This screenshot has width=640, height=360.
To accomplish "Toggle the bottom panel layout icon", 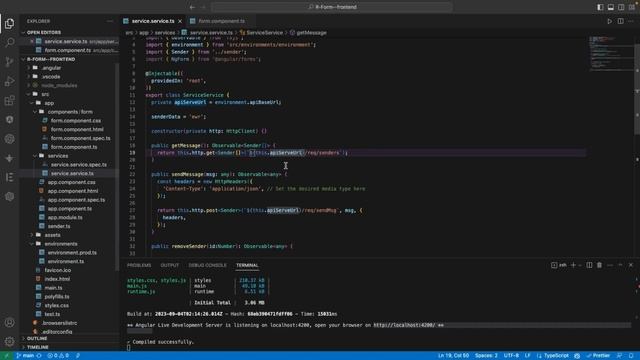I will (x=611, y=7).
